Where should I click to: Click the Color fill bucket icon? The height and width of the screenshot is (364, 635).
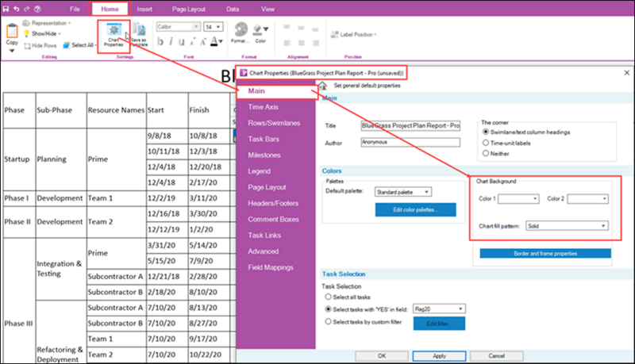[x=257, y=29]
